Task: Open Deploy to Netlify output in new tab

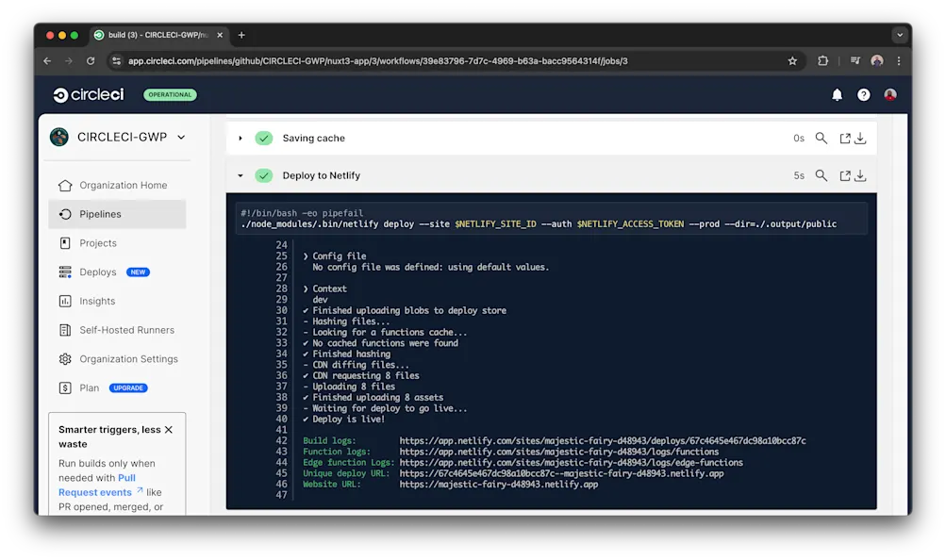Action: (845, 175)
